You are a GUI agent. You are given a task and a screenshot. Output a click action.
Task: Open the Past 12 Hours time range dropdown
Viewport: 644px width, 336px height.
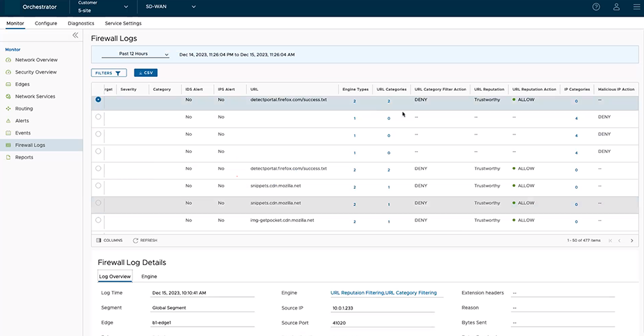pos(135,54)
